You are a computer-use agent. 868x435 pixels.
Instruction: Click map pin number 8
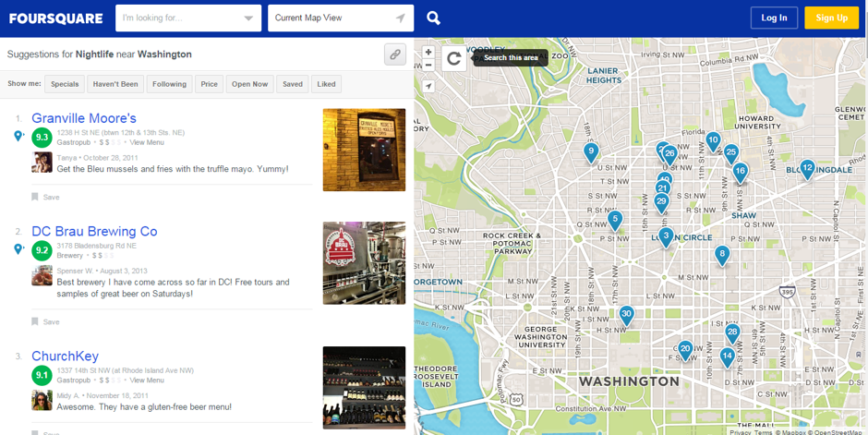coord(721,256)
